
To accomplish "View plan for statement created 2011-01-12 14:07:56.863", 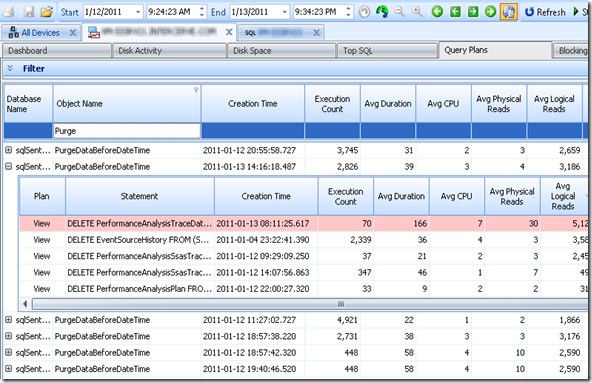I will pos(42,272).
